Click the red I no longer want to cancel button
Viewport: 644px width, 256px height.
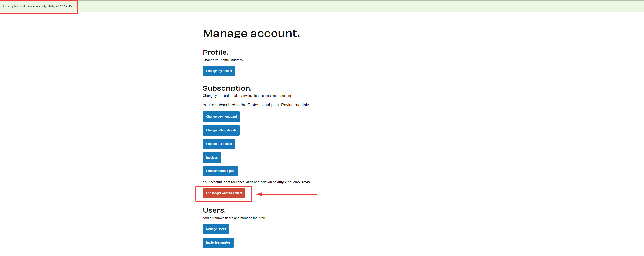tap(224, 193)
